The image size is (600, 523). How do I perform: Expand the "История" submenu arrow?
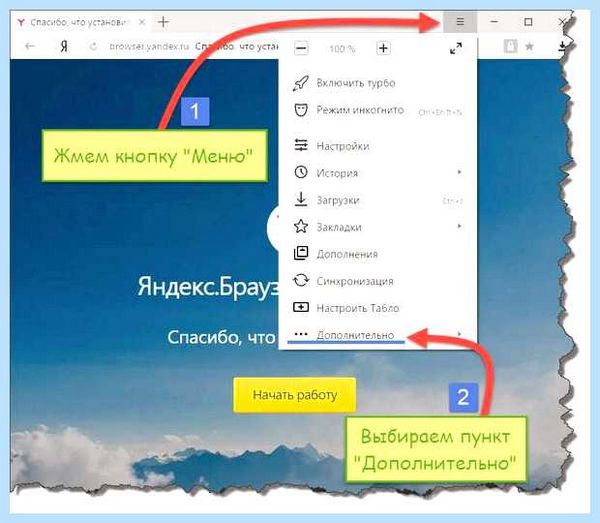[459, 172]
